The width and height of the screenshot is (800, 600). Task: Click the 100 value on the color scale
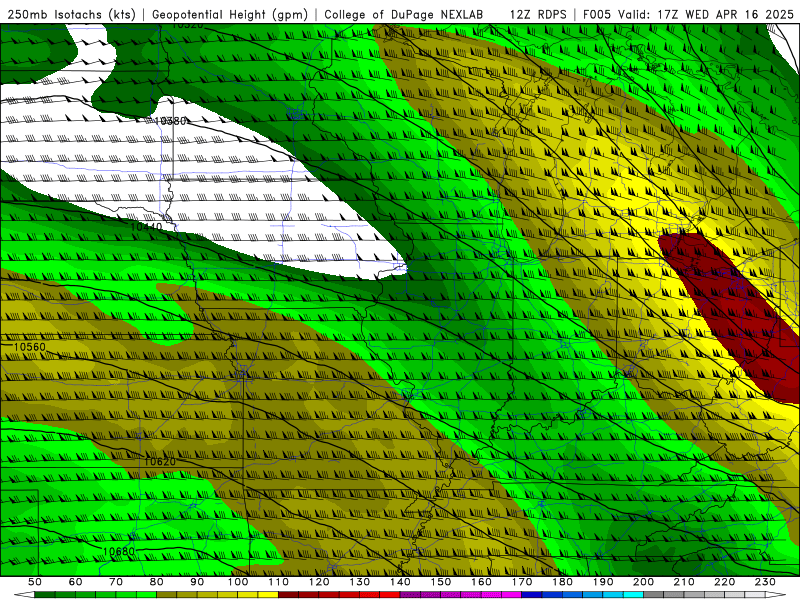coord(238,582)
